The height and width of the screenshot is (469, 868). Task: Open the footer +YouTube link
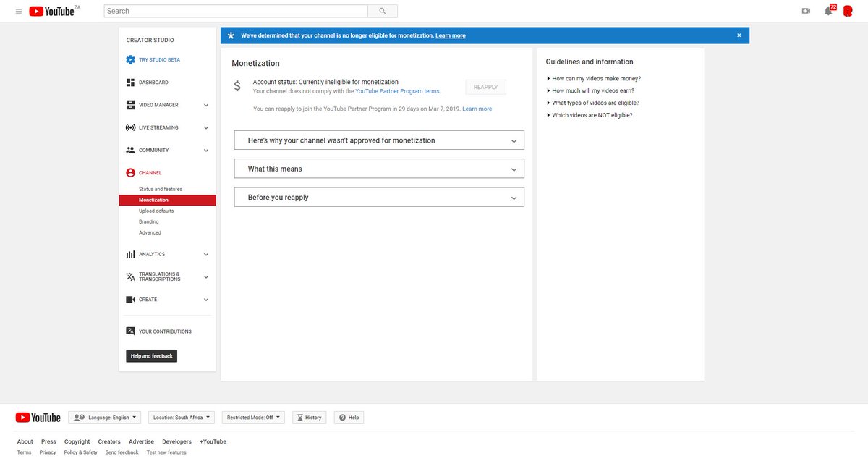click(213, 441)
